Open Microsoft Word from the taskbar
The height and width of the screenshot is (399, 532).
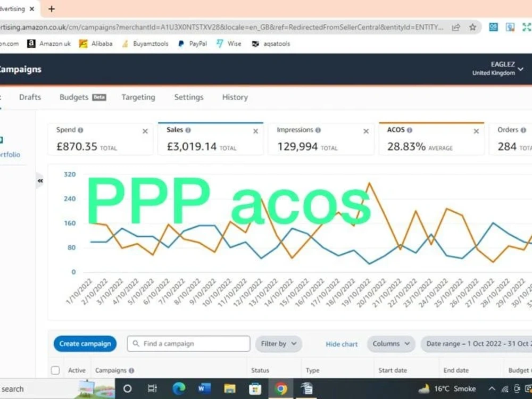point(204,389)
